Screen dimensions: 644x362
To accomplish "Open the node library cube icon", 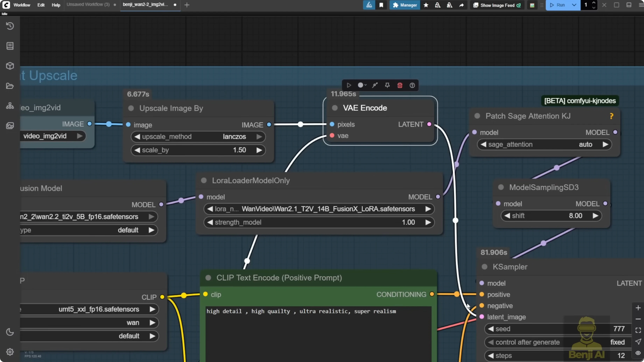I will coord(10,66).
